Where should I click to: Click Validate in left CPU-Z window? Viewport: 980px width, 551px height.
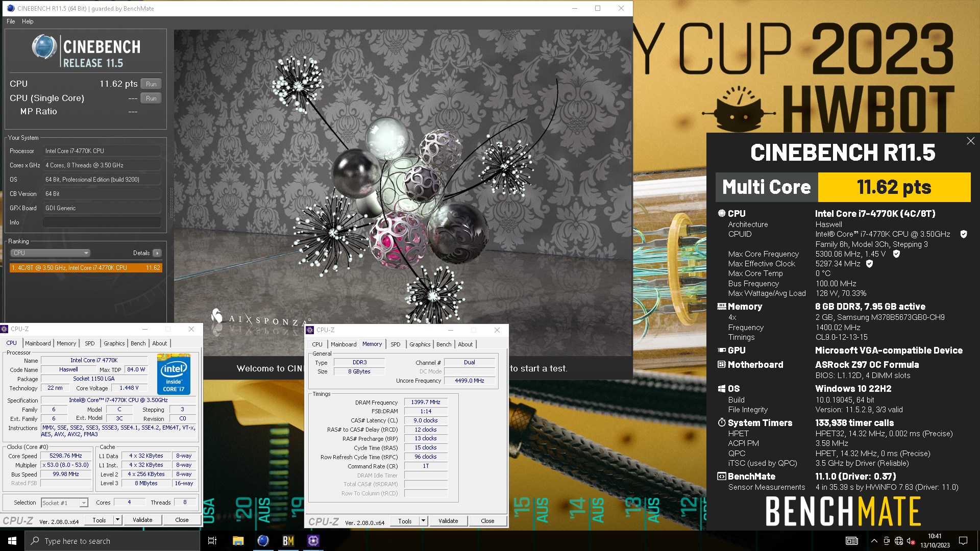click(x=142, y=520)
